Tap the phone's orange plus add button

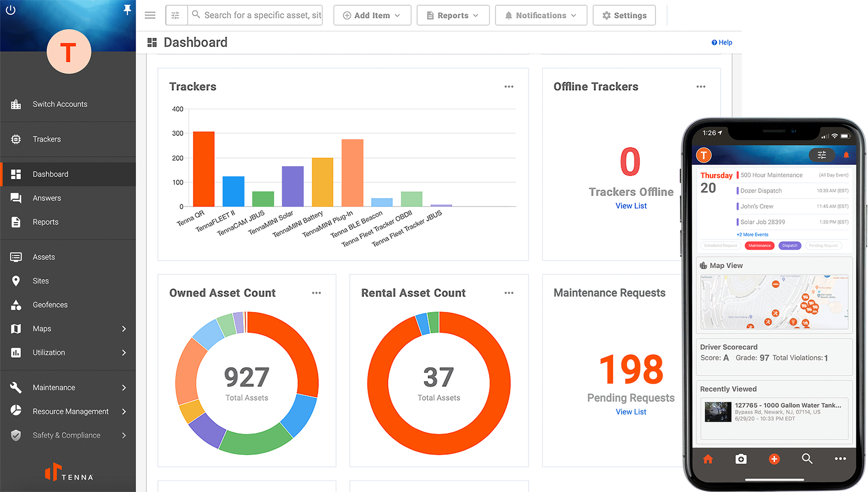pyautogui.click(x=774, y=459)
